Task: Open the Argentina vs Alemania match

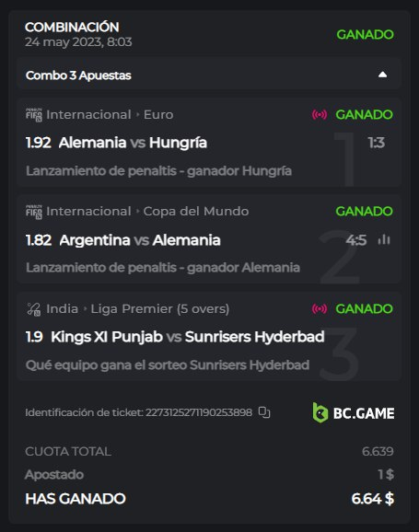Action: pyautogui.click(x=140, y=240)
